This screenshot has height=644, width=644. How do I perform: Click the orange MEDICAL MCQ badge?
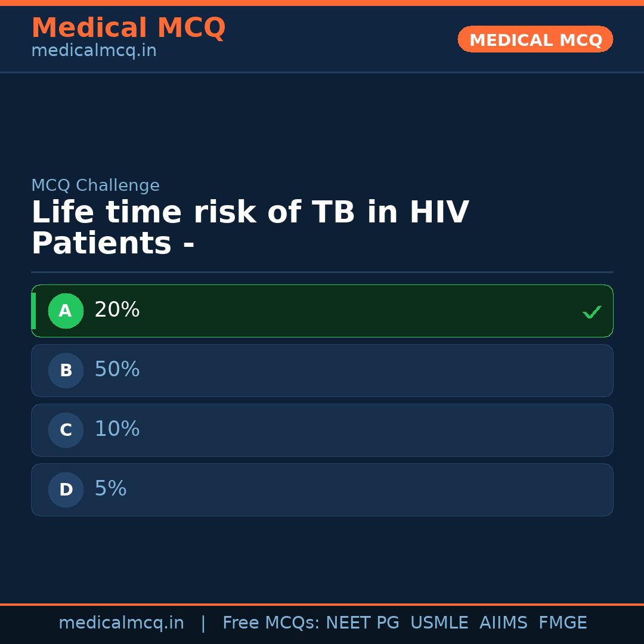(x=535, y=39)
